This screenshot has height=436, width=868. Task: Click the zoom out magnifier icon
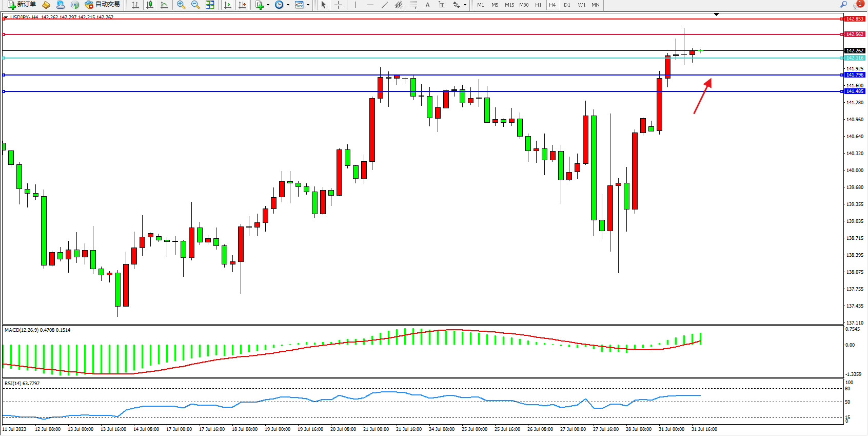pyautogui.click(x=195, y=5)
